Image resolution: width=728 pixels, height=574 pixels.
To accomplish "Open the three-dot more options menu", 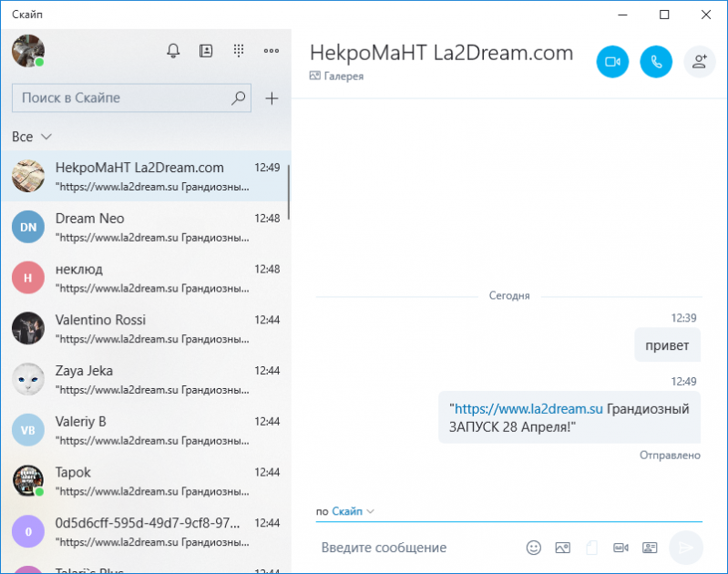I will 272,51.
